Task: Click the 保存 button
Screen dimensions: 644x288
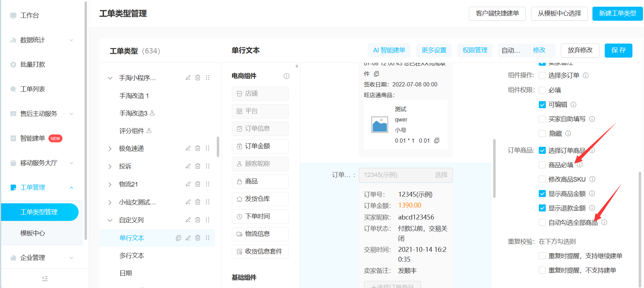Action: pyautogui.click(x=618, y=51)
